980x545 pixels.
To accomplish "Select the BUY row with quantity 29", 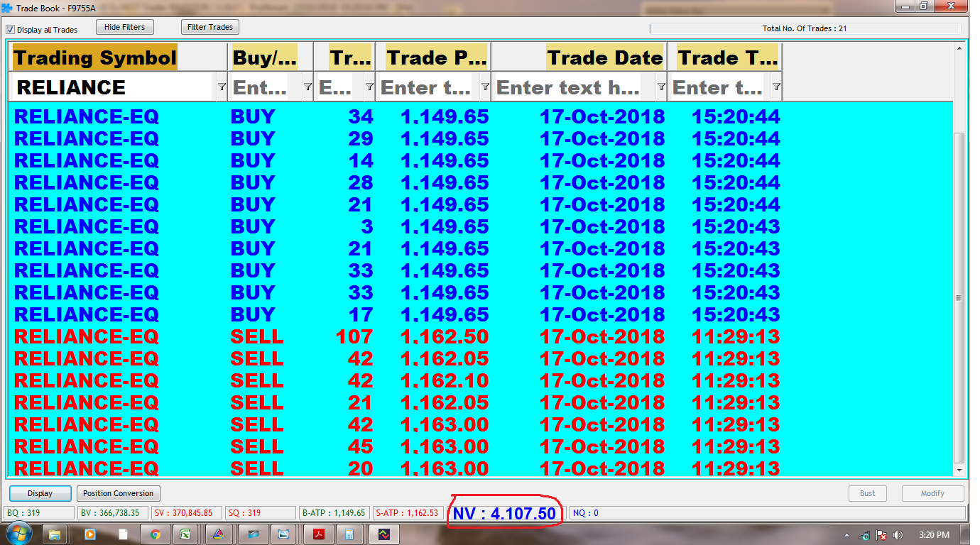I will click(x=481, y=138).
